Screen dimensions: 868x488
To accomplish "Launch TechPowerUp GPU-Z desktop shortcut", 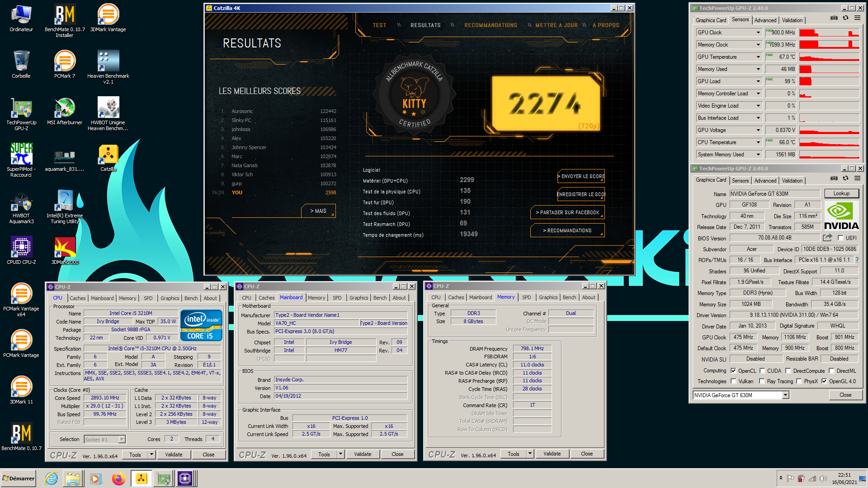I will (21, 114).
